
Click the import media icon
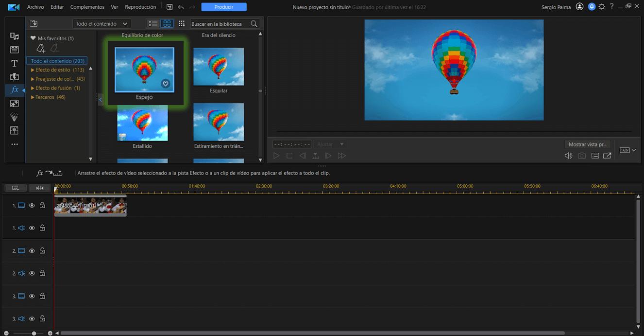pos(34,24)
